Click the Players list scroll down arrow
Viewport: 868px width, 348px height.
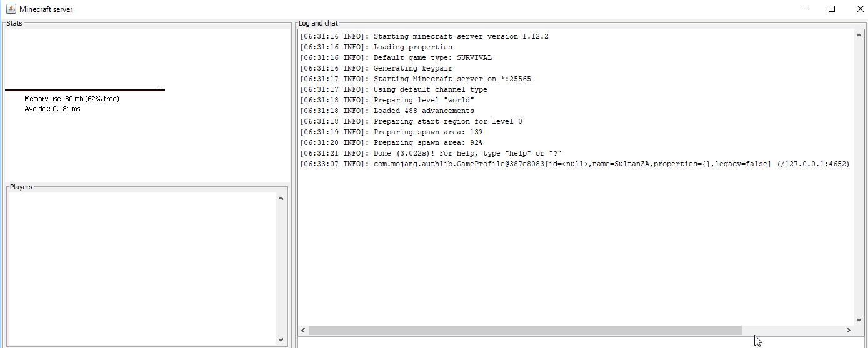281,339
